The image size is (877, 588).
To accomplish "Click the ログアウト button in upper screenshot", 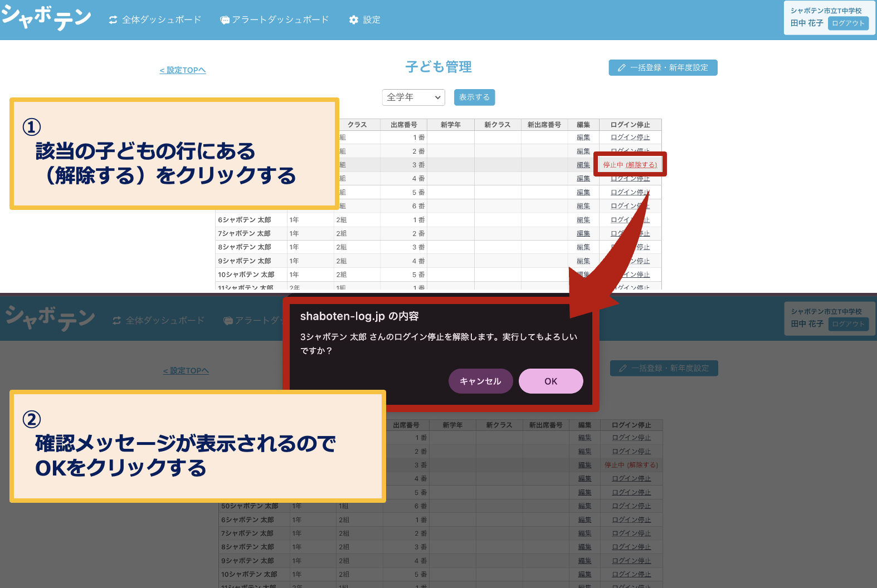I will tap(848, 23).
